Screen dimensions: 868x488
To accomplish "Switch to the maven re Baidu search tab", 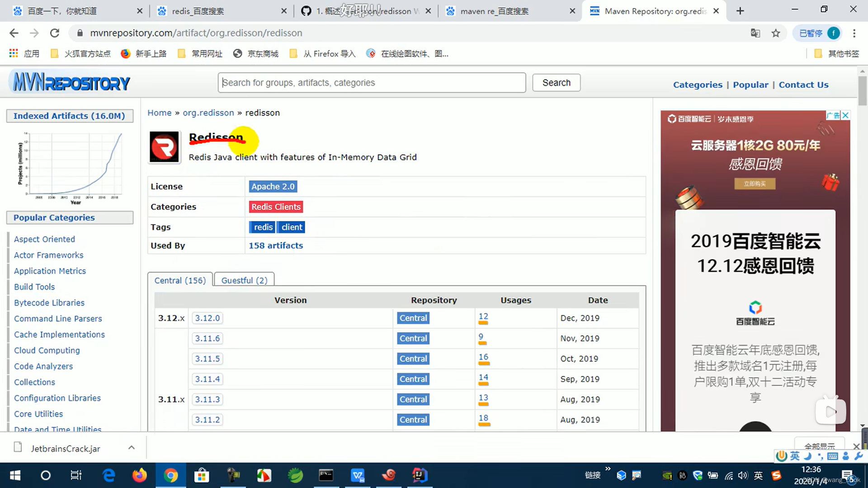I will pos(510,11).
